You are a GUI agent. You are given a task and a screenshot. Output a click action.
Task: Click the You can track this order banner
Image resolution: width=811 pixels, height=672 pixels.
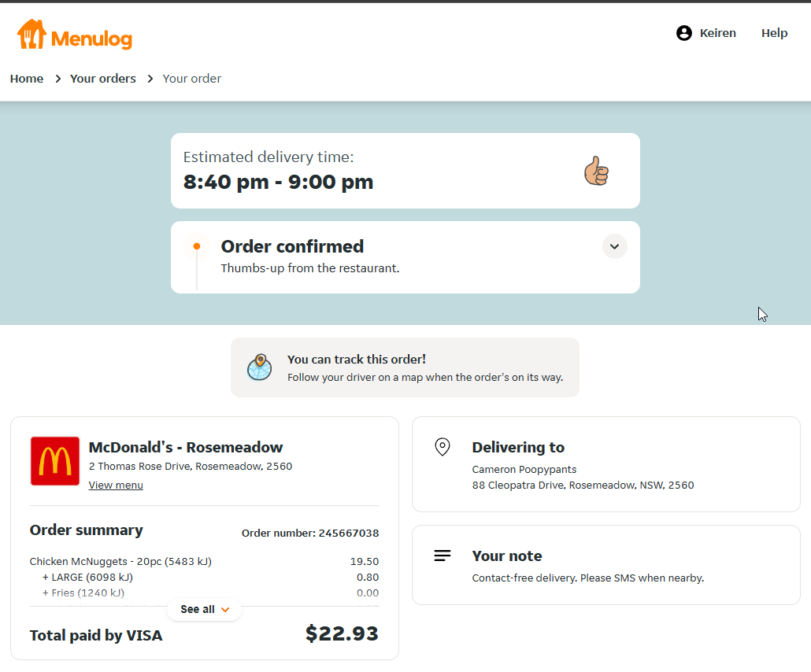pyautogui.click(x=405, y=367)
